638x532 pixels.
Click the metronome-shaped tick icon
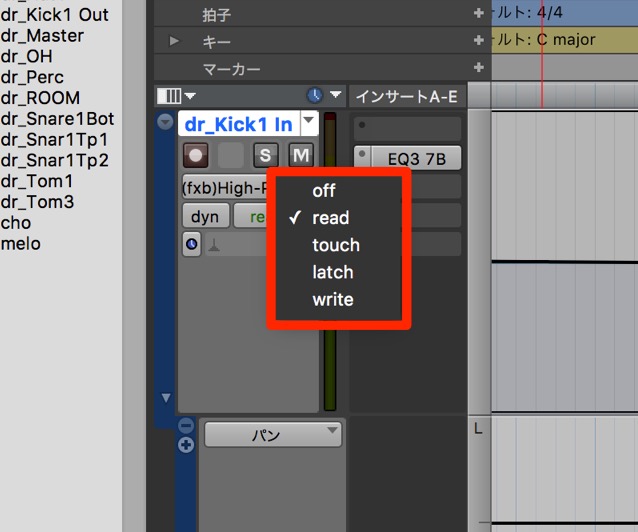[214, 245]
